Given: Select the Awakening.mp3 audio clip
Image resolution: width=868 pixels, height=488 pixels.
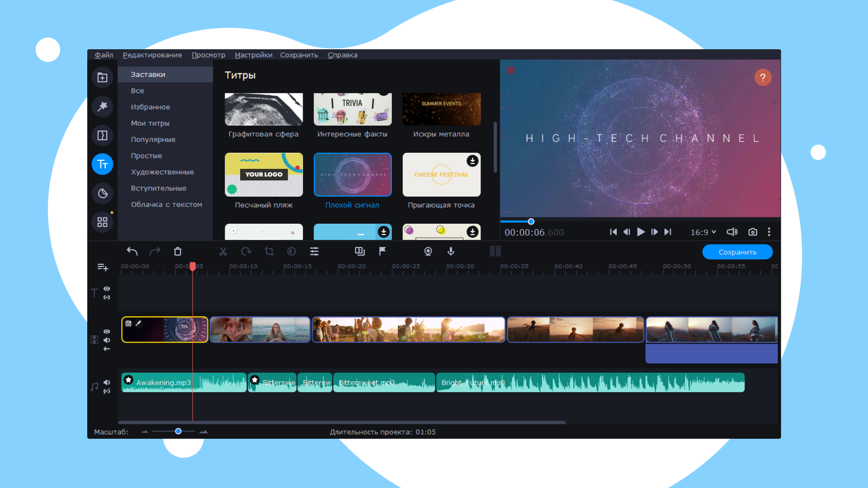Looking at the screenshot, I should [184, 382].
